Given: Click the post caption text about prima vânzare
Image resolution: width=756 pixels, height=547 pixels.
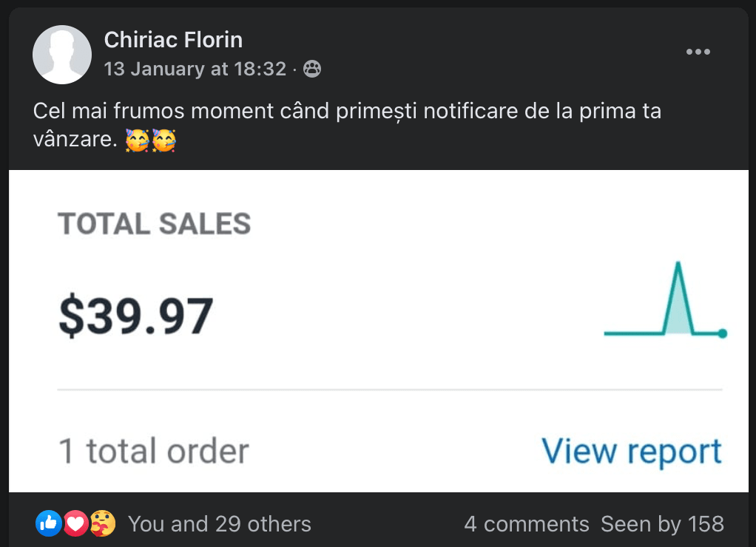Looking at the screenshot, I should coord(347,112).
